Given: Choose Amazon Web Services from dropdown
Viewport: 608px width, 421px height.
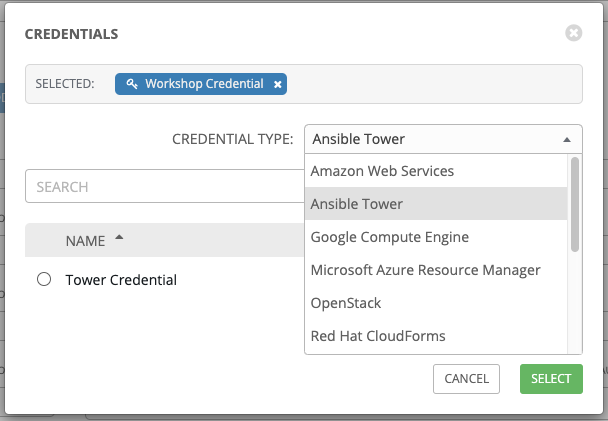Looking at the screenshot, I should coord(436,171).
